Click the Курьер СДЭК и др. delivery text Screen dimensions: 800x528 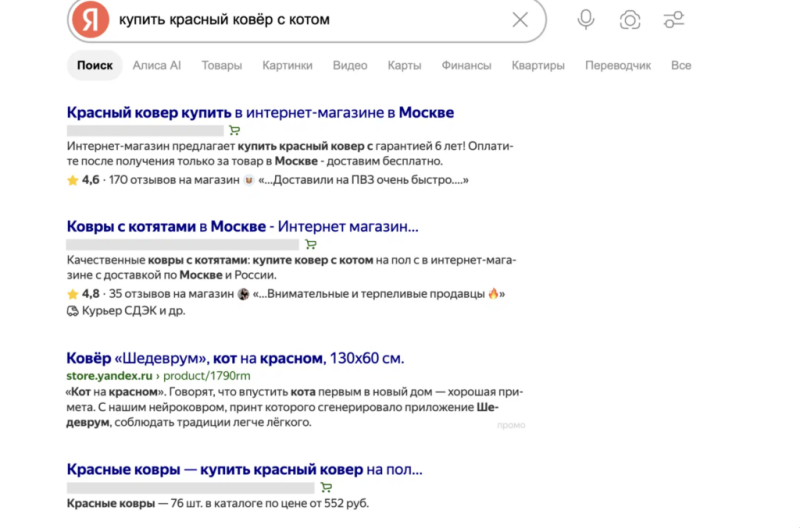(x=134, y=311)
